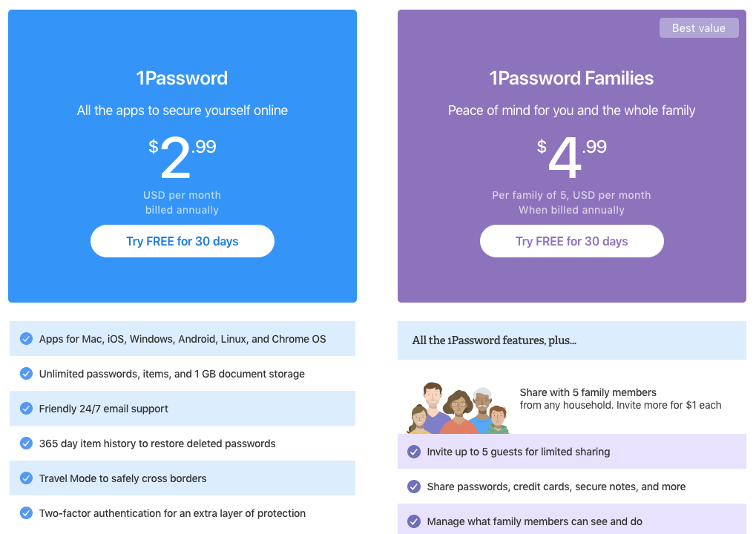Image resolution: width=756 pixels, height=534 pixels.
Task: Click the checkmark beside Friendly 24/7 email support
Action: point(26,409)
